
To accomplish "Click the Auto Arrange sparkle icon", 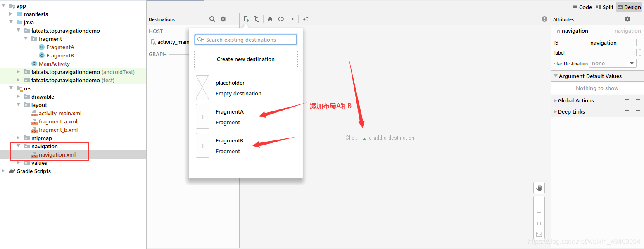I will 305,19.
